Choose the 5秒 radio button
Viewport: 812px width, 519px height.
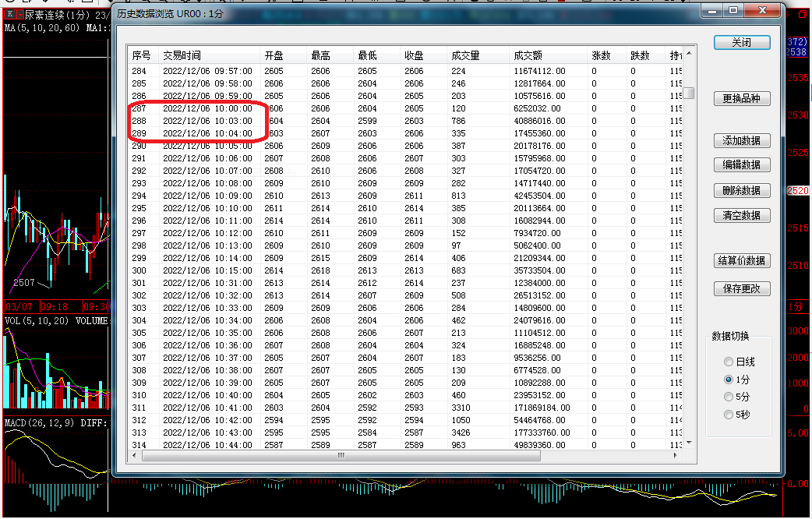729,415
